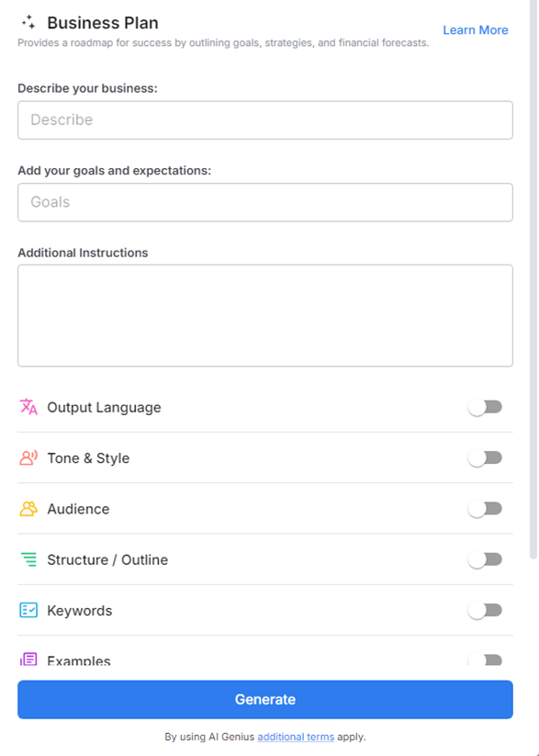Click the Business Plan sparkle icon
Viewport: 539px width, 756px height.
coord(27,22)
